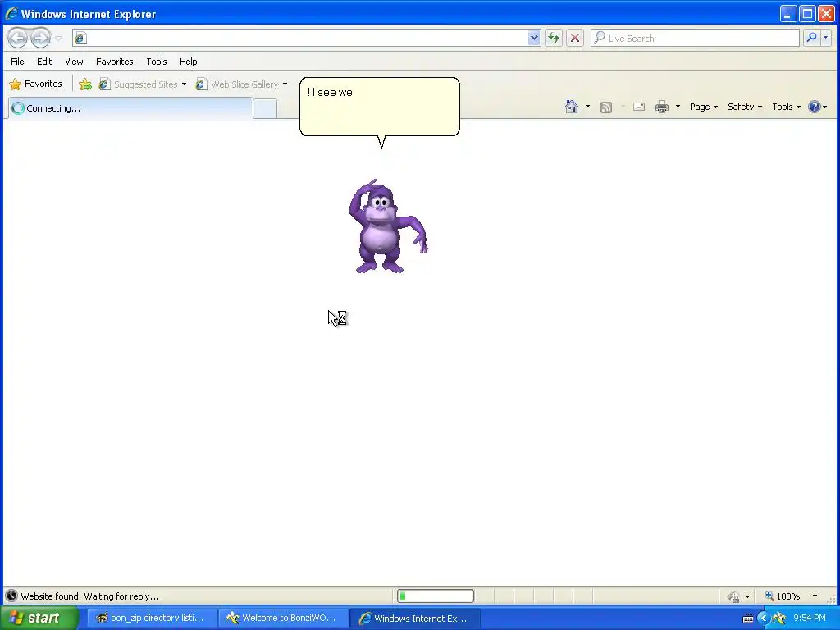Viewport: 840px width, 630px height.
Task: Maximize the Internet Explorer window
Action: [x=807, y=13]
